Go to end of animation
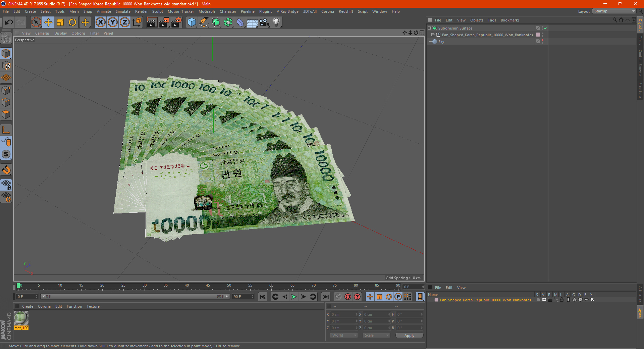 click(x=326, y=297)
